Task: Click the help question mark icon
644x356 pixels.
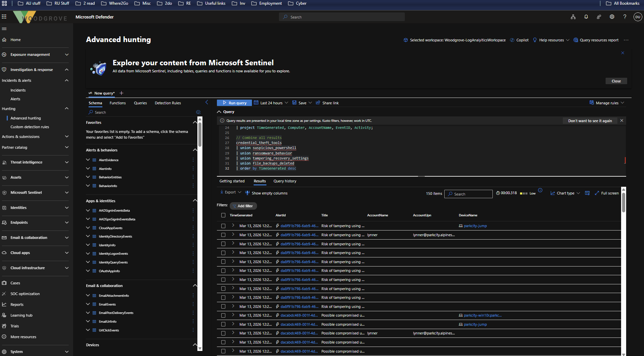Action: (x=624, y=17)
